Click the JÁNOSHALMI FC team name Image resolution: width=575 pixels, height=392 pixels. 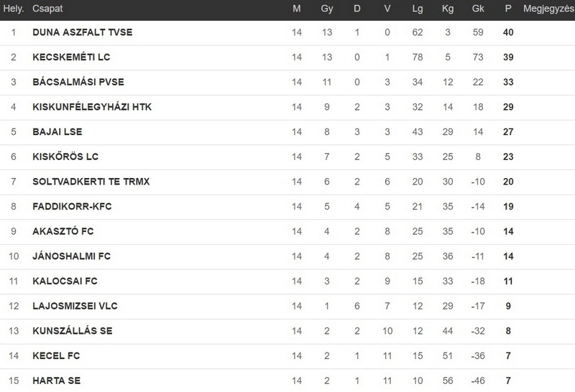71,256
